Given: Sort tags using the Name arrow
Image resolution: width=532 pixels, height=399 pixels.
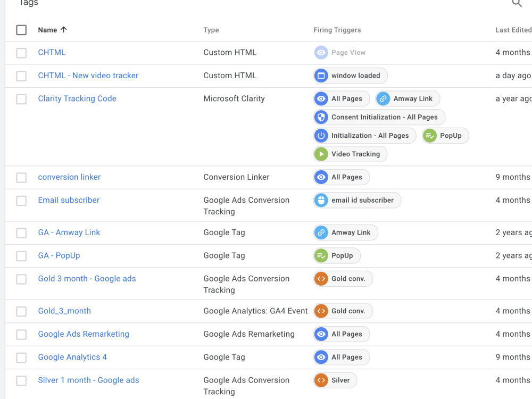Looking at the screenshot, I should [x=63, y=29].
